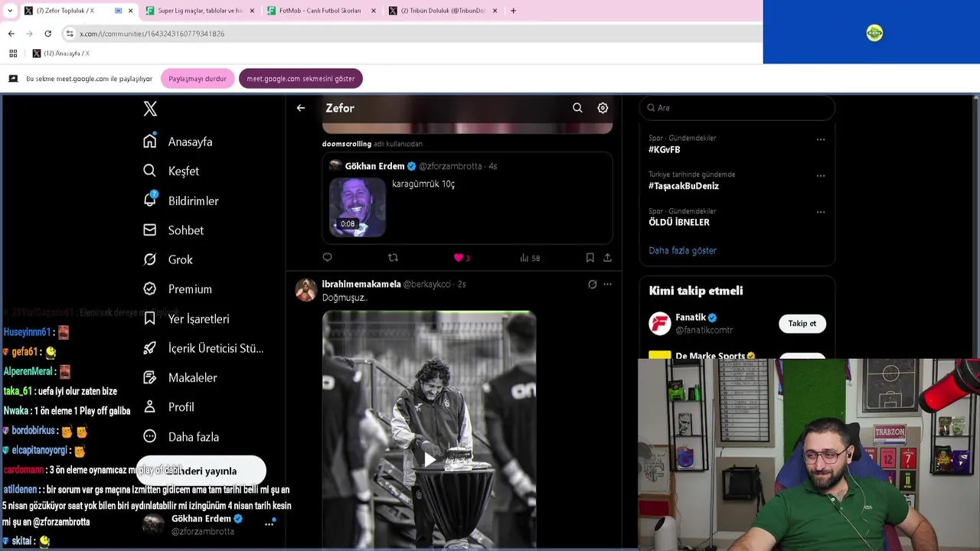Switch to Tribün Doluluk tab
Image resolution: width=980 pixels, height=551 pixels.
coord(443,11)
